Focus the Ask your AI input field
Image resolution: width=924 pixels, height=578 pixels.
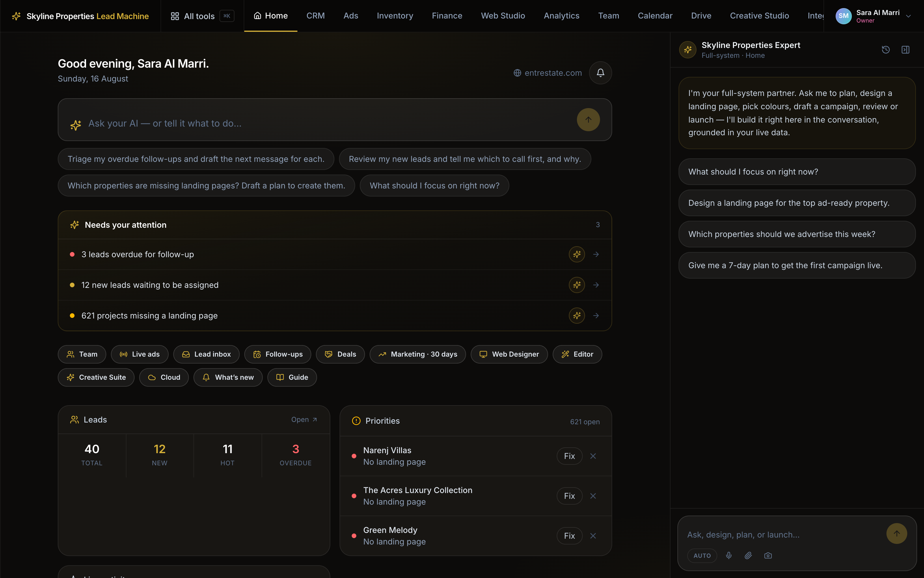click(x=328, y=123)
